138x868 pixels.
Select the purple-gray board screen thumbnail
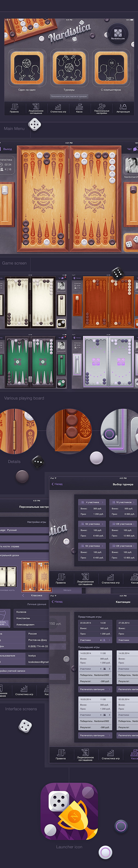point(105,361)
